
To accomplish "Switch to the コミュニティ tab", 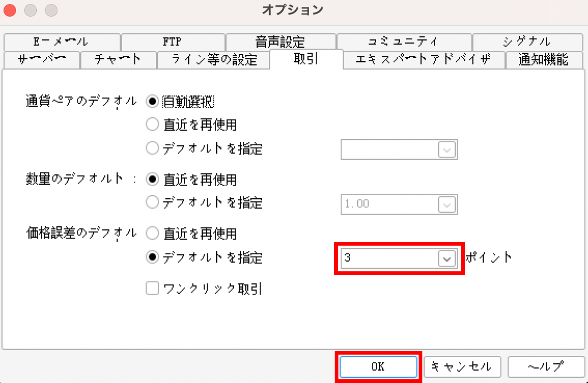I will (403, 42).
